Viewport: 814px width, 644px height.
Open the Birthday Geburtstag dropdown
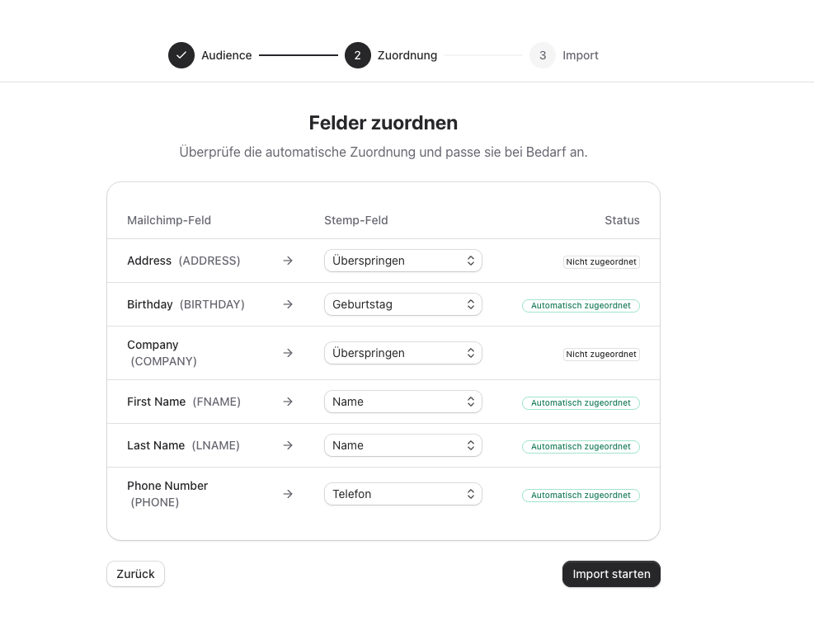[402, 304]
